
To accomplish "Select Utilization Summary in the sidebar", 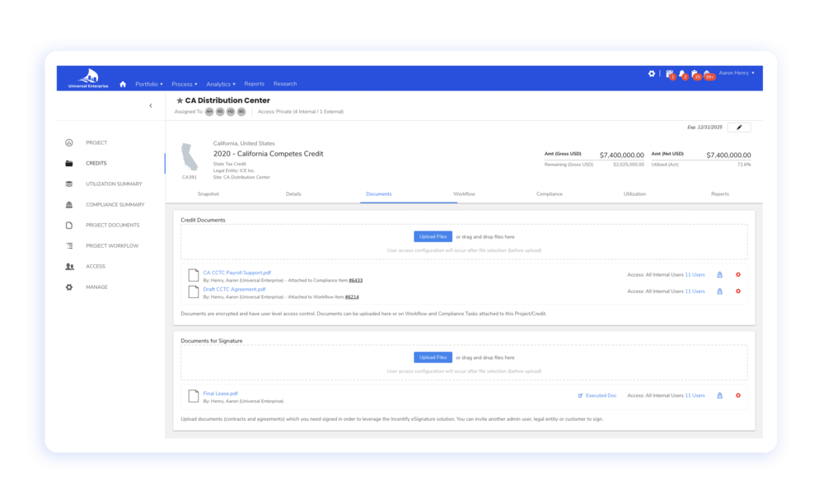I will (114, 184).
